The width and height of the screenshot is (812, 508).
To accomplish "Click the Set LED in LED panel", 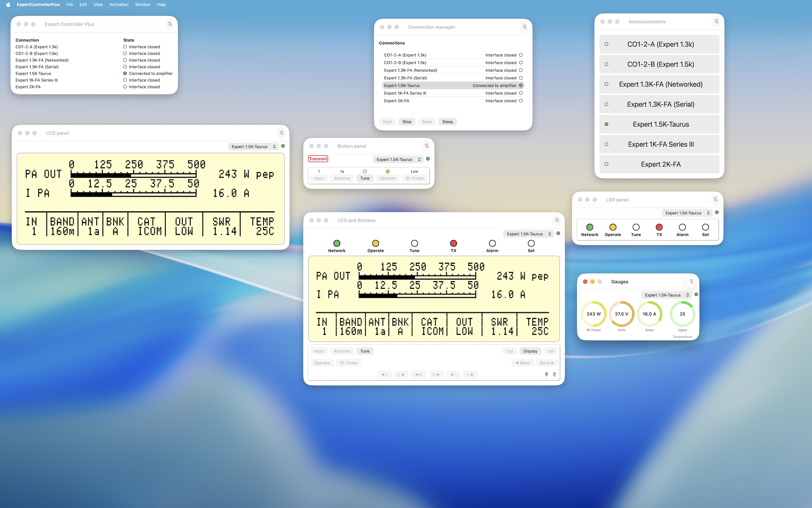I will coord(706,227).
